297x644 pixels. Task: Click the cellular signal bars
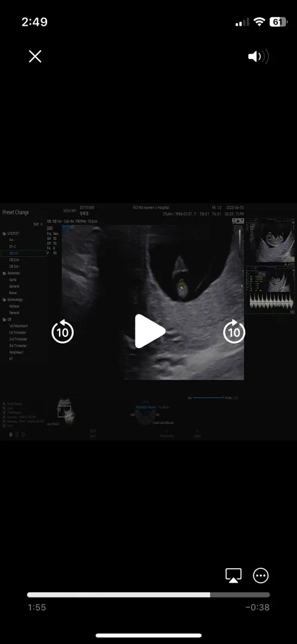pos(242,23)
